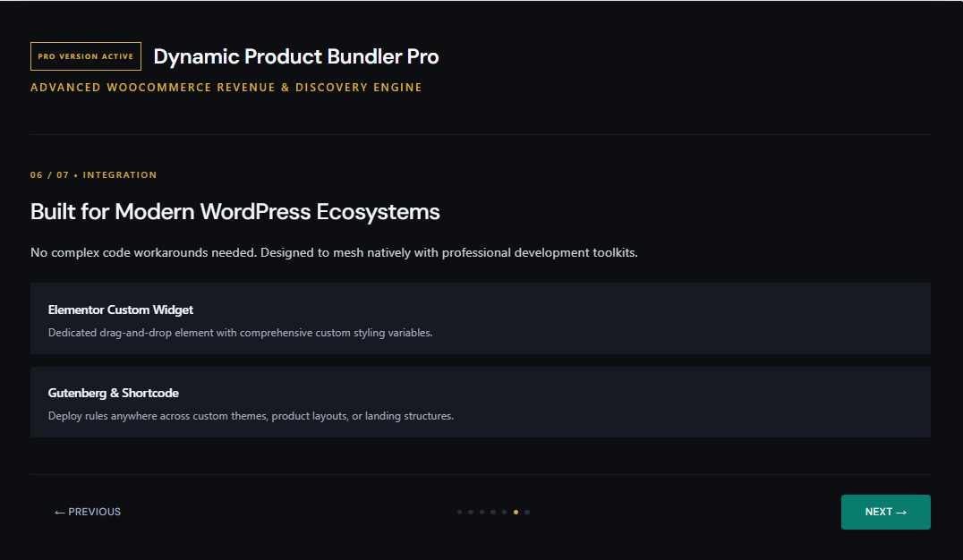Jump to the first slide dot
963x560 pixels.
tap(459, 512)
